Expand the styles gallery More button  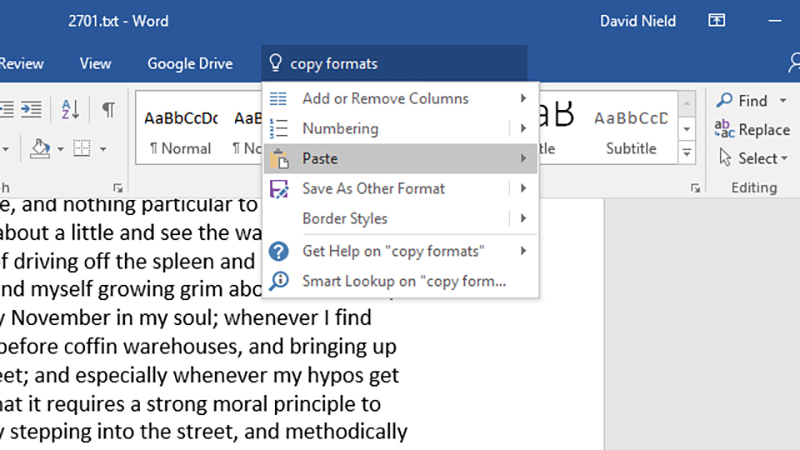(x=687, y=152)
